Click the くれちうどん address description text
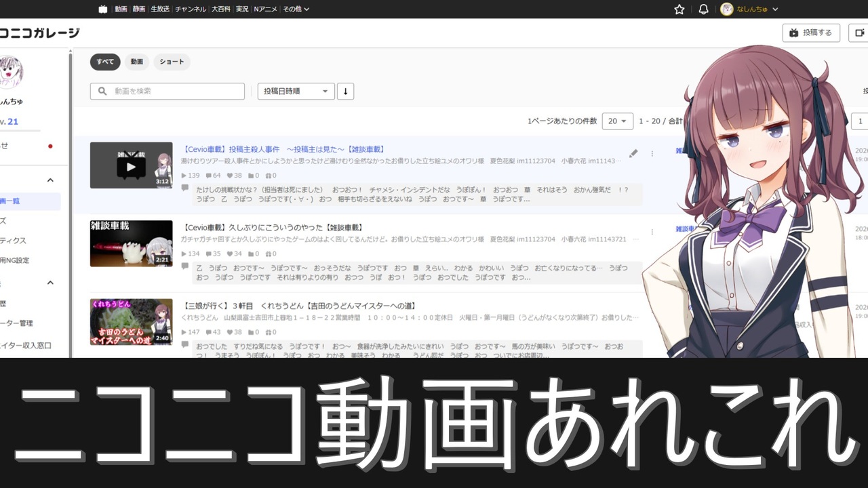868x488 pixels. 410,318
